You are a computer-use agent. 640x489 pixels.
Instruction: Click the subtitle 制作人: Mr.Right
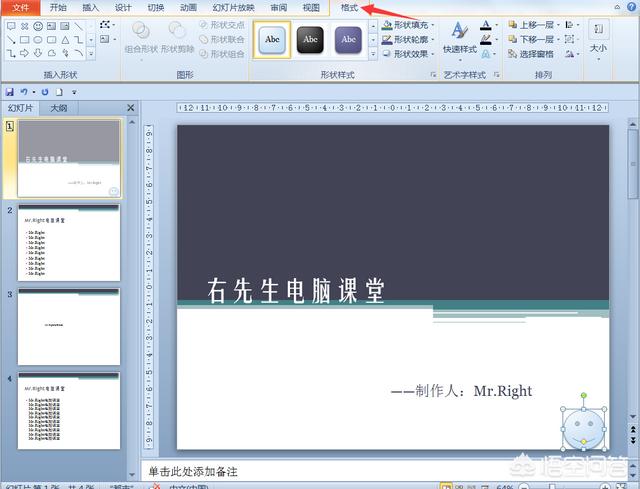coord(461,391)
